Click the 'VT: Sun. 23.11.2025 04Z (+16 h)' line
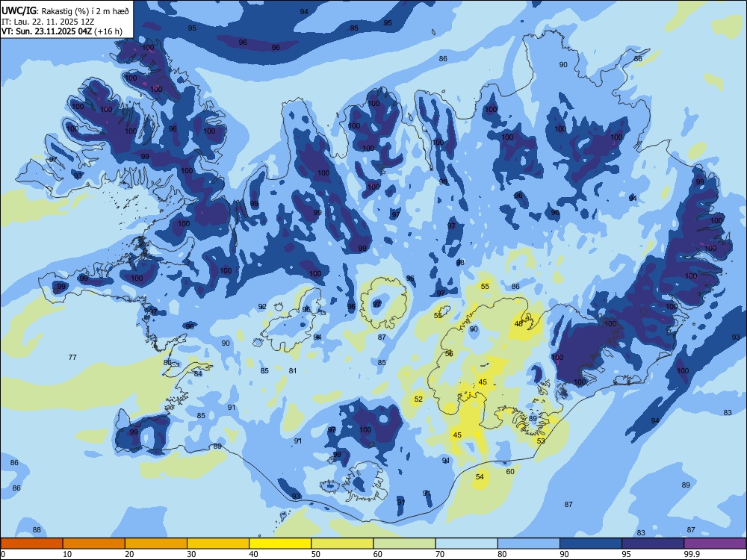This screenshot has width=747, height=560. click(x=62, y=31)
